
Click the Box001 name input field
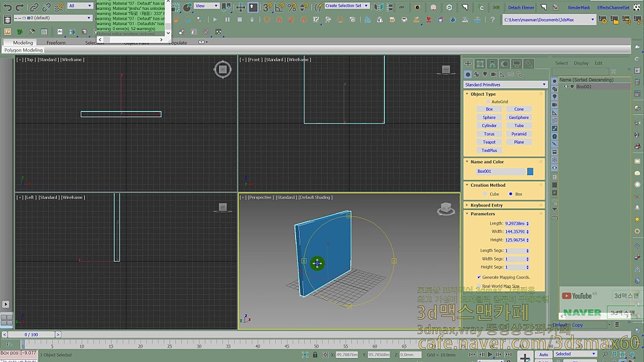(x=500, y=172)
